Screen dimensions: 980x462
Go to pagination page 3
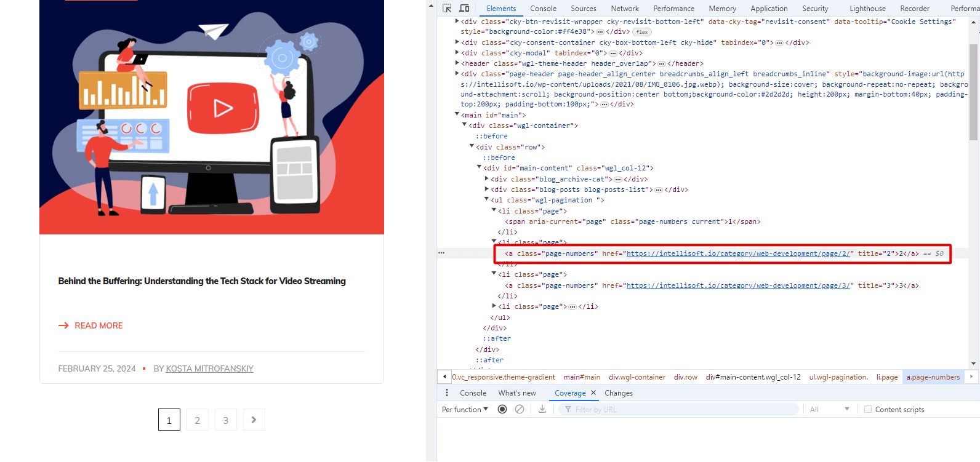(x=226, y=420)
